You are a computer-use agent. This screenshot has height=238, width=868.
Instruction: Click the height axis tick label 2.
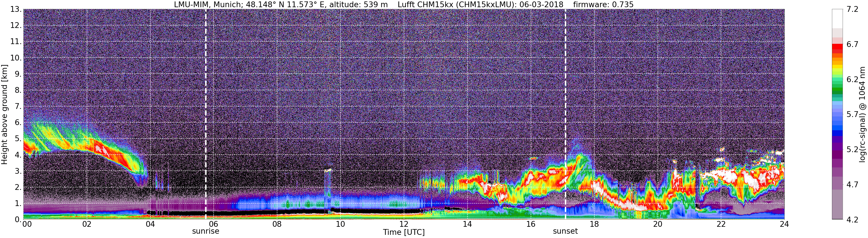[18, 187]
